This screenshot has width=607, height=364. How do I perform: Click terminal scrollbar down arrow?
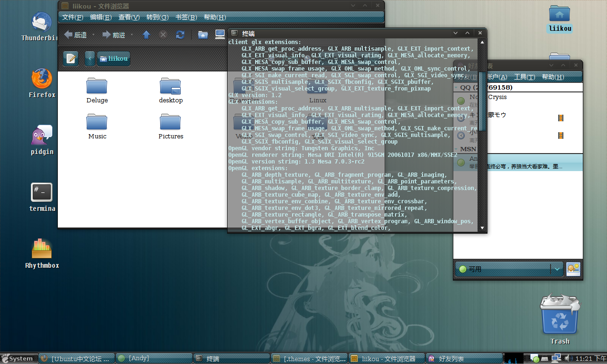[x=482, y=228]
